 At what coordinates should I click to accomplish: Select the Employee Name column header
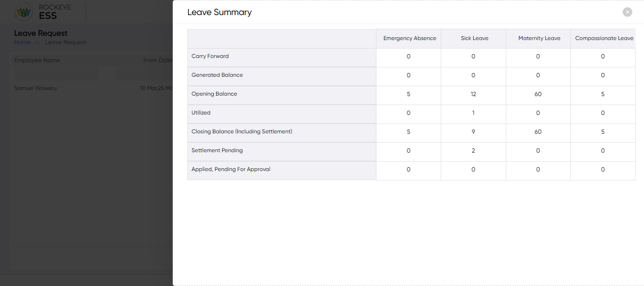[37, 60]
